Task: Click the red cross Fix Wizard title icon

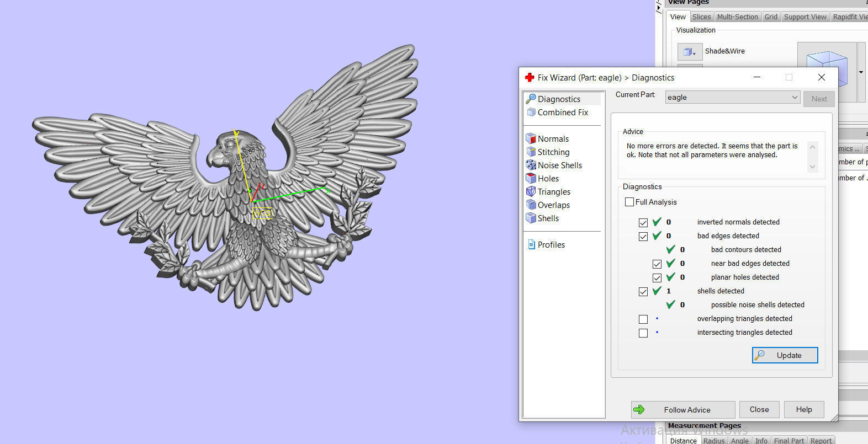Action: [530, 78]
